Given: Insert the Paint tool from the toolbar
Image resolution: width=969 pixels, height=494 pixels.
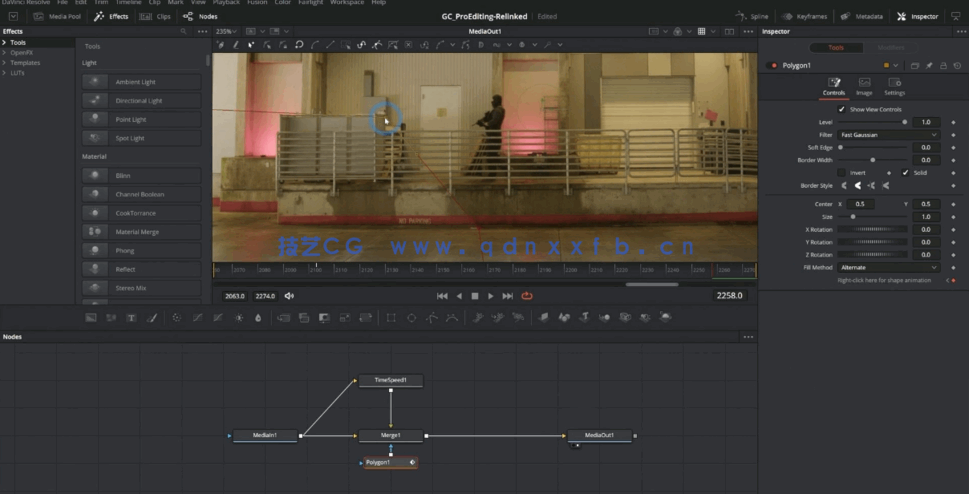Looking at the screenshot, I should [x=152, y=317].
